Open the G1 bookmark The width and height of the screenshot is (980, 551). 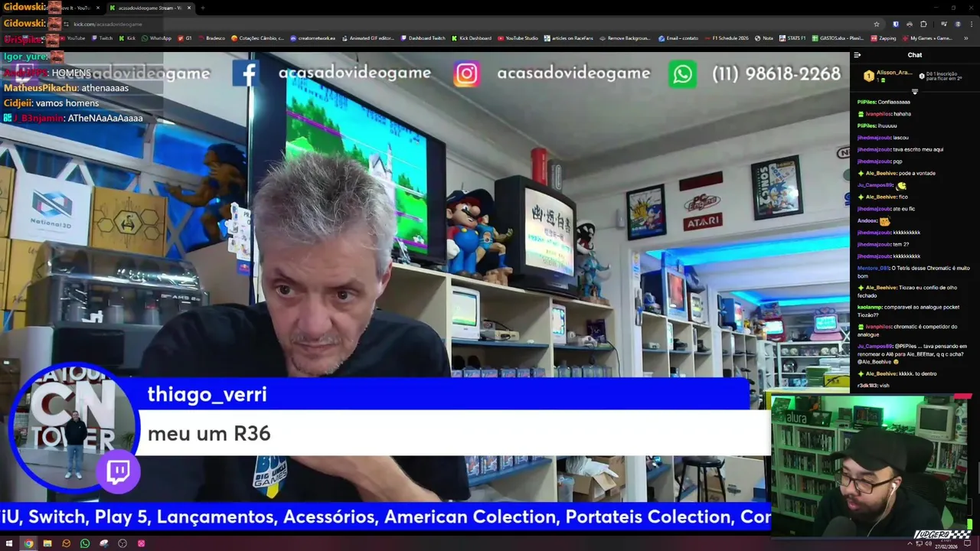[185, 37]
